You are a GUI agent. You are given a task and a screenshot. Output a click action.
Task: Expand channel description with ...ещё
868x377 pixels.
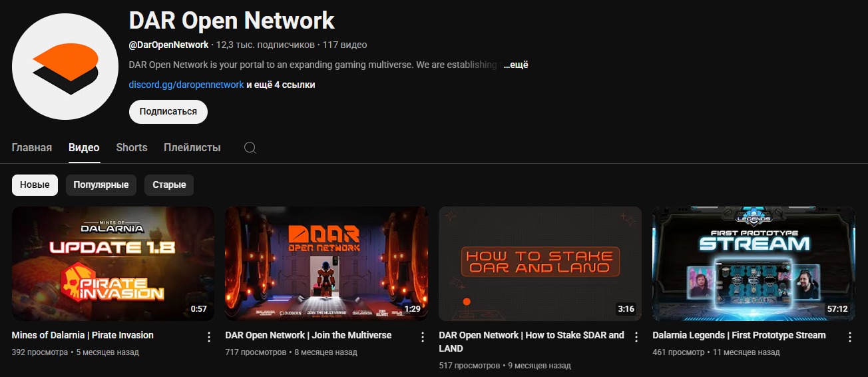click(x=515, y=65)
